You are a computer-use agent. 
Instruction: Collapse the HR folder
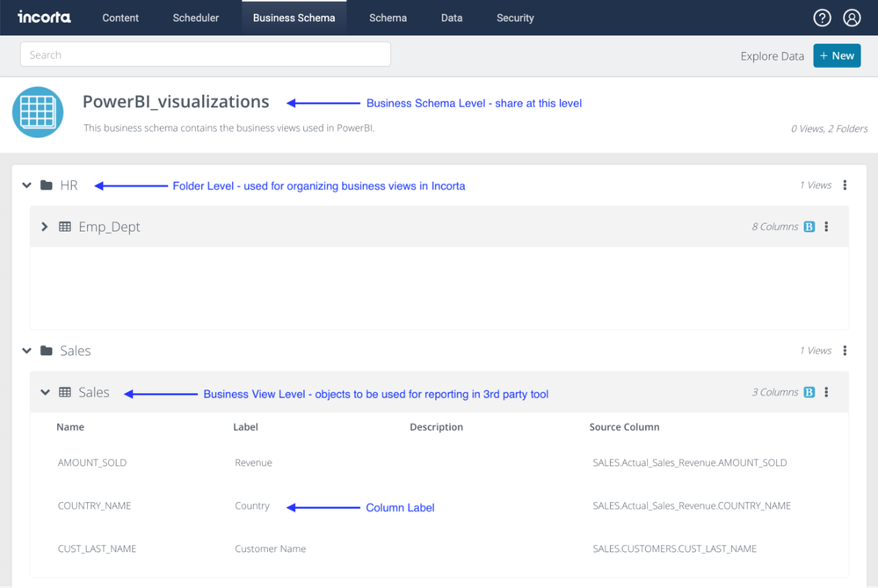pos(27,185)
